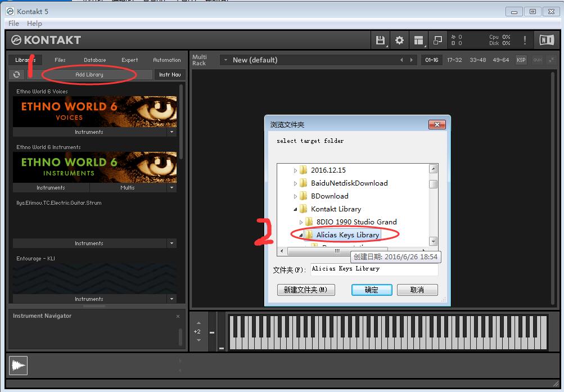Click the folder tree vertical scrollbar thumb
The image size is (564, 392).
coord(434,184)
